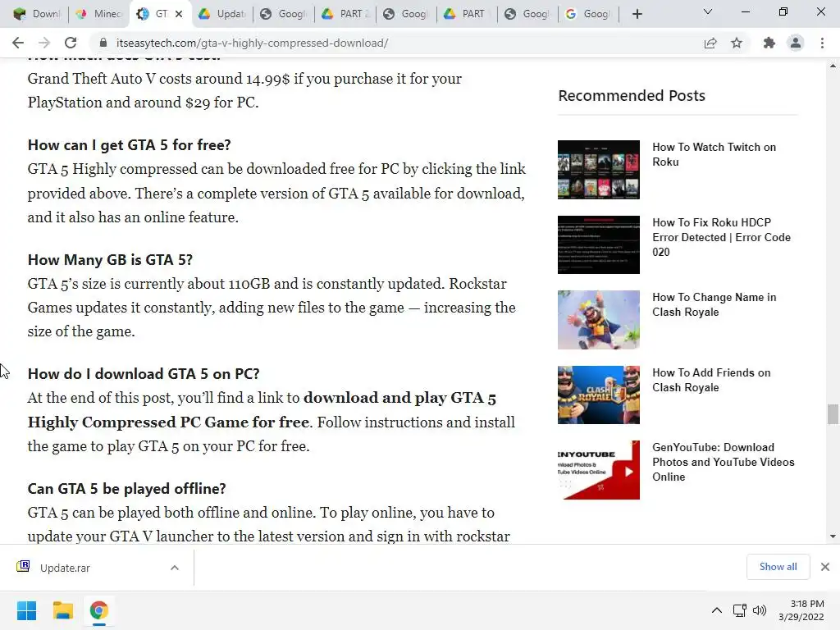
Task: Open How To Watch Twitch on Roku
Action: coord(714,154)
